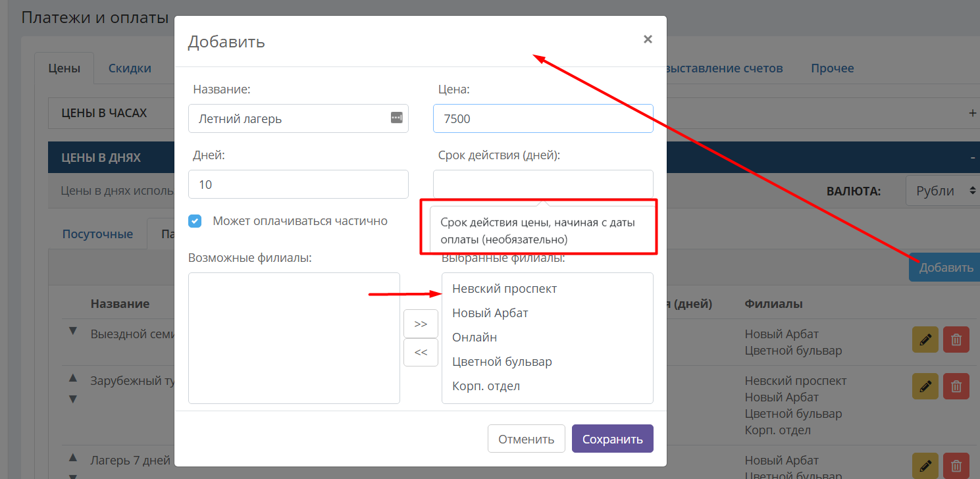Toggle Может оплачиваться частично checkbox
Image resolution: width=980 pixels, height=479 pixels.
point(195,221)
